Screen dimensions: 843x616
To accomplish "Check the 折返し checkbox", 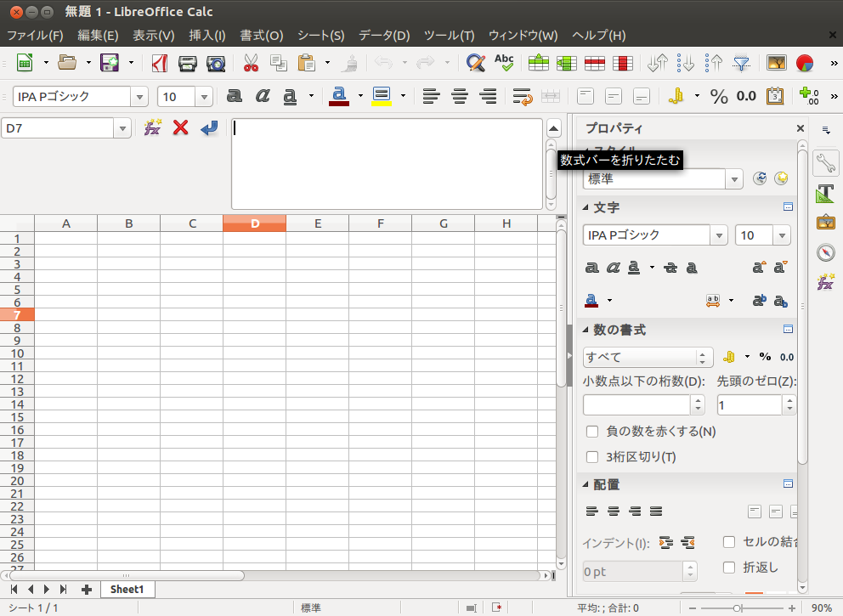I will tap(729, 567).
